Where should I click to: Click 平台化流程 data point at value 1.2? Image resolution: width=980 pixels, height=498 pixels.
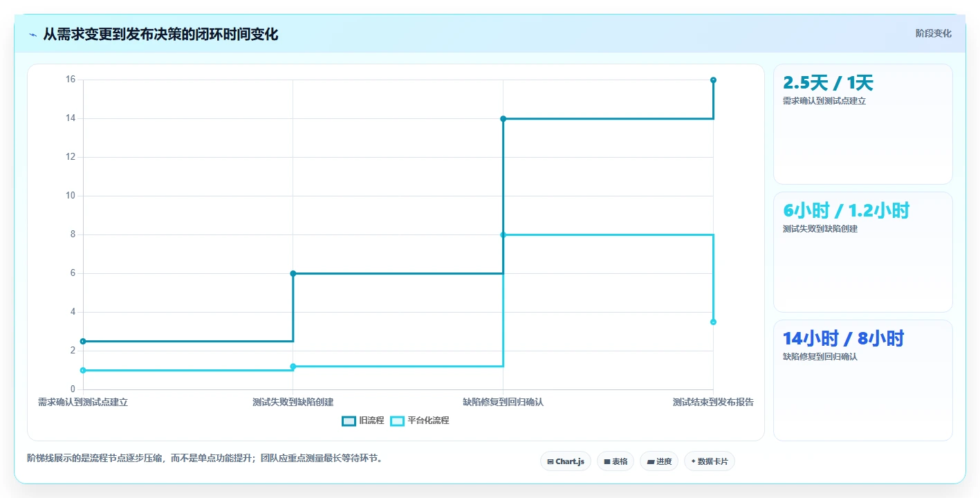click(293, 367)
